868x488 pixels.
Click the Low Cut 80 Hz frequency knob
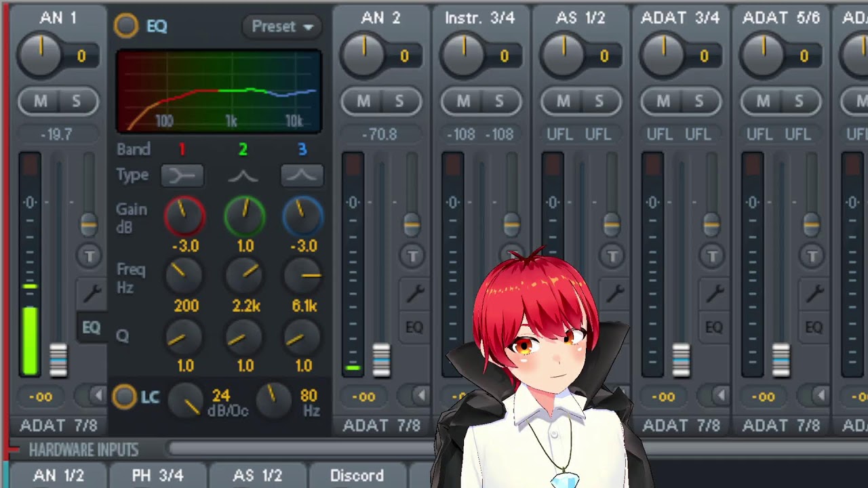click(x=274, y=400)
